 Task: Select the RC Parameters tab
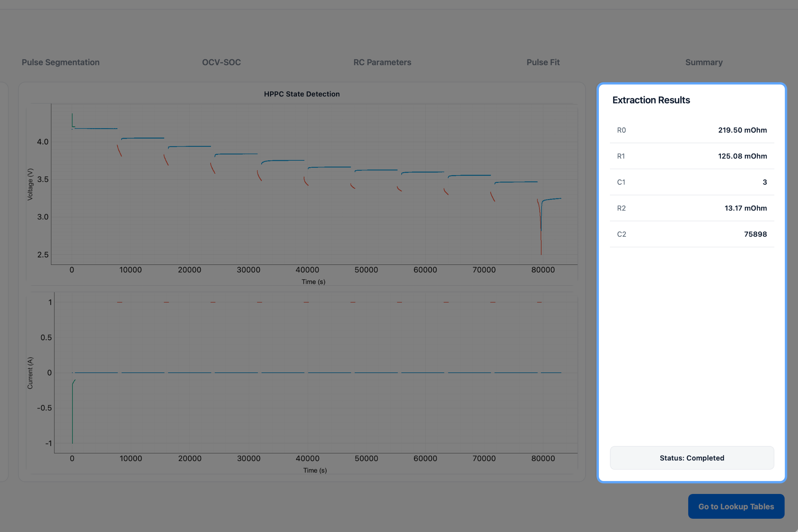pyautogui.click(x=382, y=62)
